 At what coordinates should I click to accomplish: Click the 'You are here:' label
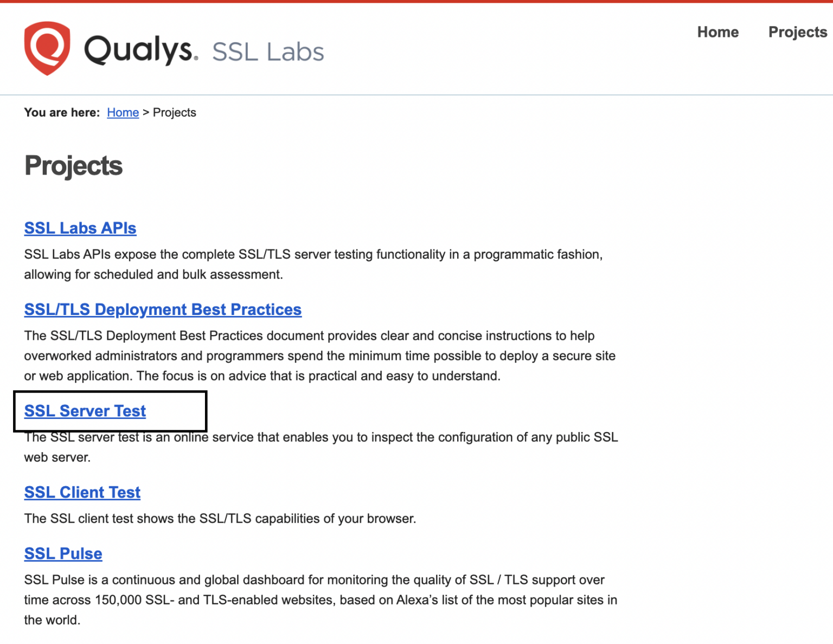click(62, 112)
